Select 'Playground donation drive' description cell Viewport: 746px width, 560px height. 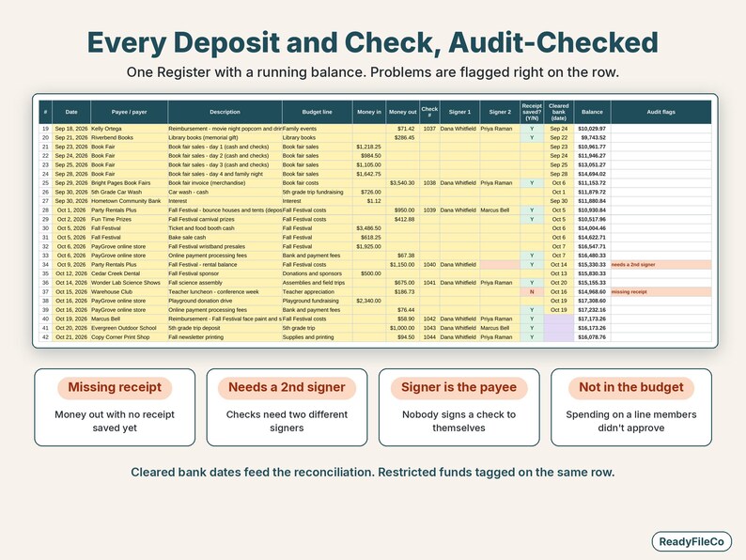click(225, 301)
